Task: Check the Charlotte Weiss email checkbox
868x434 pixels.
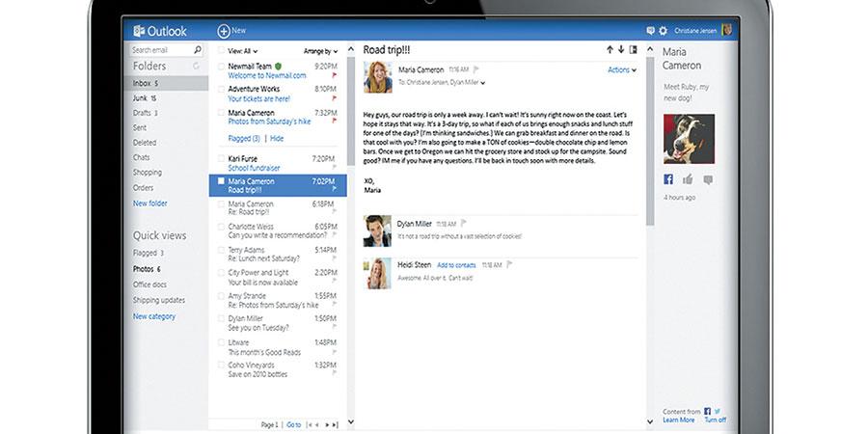Action: point(221,227)
